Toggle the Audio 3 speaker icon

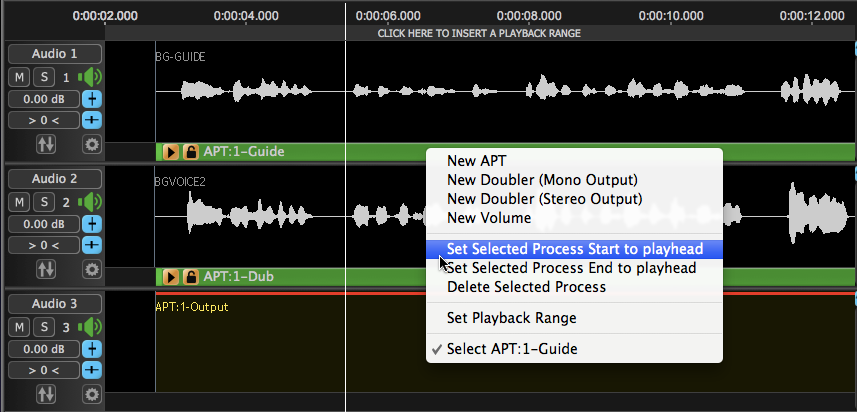pyautogui.click(x=90, y=327)
